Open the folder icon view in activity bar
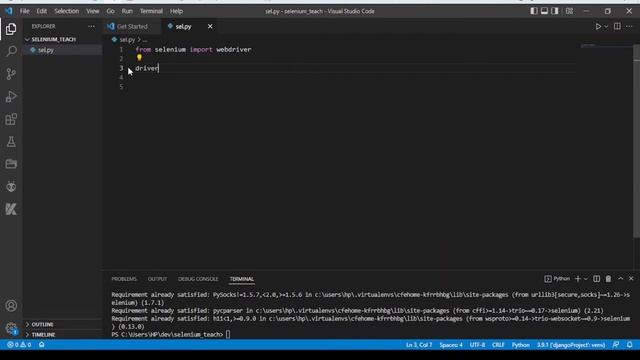 (x=11, y=164)
